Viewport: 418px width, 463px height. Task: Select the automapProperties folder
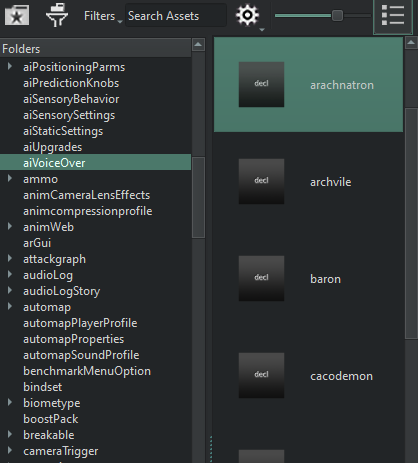click(73, 339)
